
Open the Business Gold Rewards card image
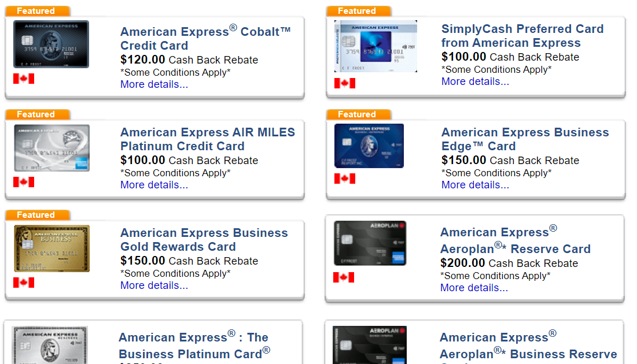[x=51, y=248]
